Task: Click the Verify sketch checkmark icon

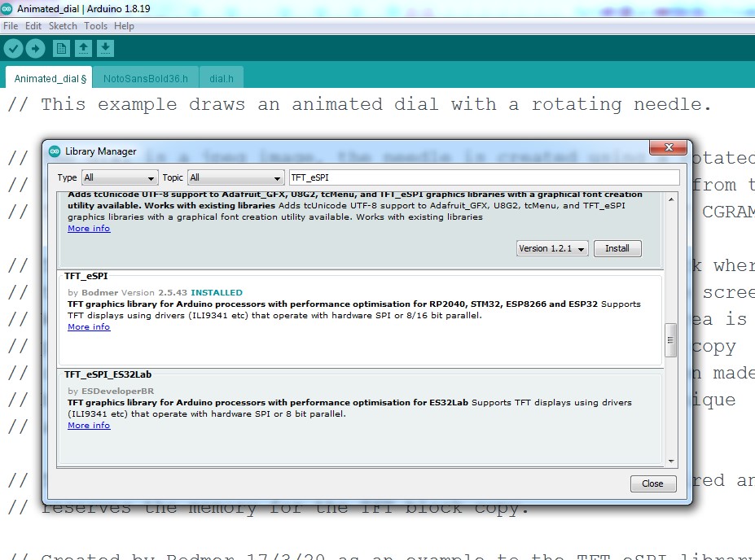Action: 14,48
